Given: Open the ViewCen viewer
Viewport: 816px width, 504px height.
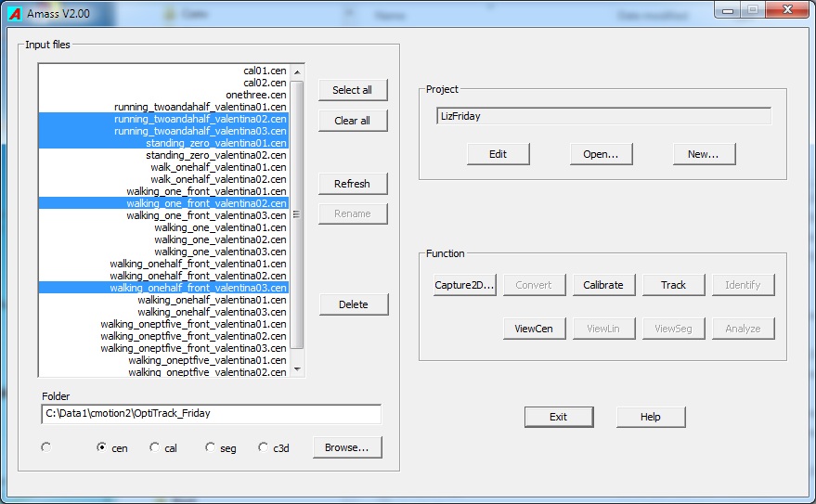Looking at the screenshot, I should click(x=534, y=329).
